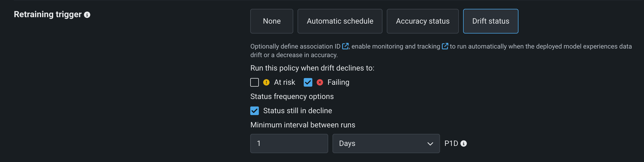Open external link icon after monitoring and tracking
Image resolution: width=644 pixels, height=162 pixels.
coord(445,46)
